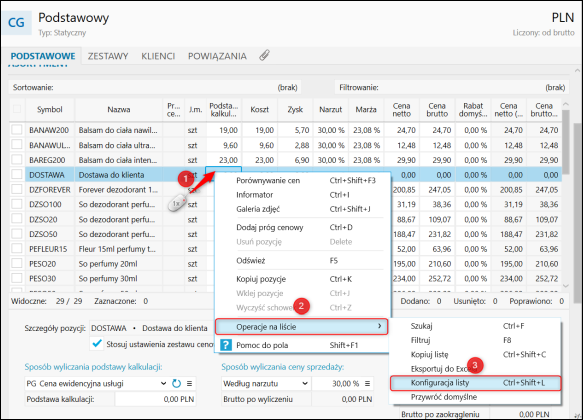Check the DZSO100 row checkbox

[x=17, y=204]
